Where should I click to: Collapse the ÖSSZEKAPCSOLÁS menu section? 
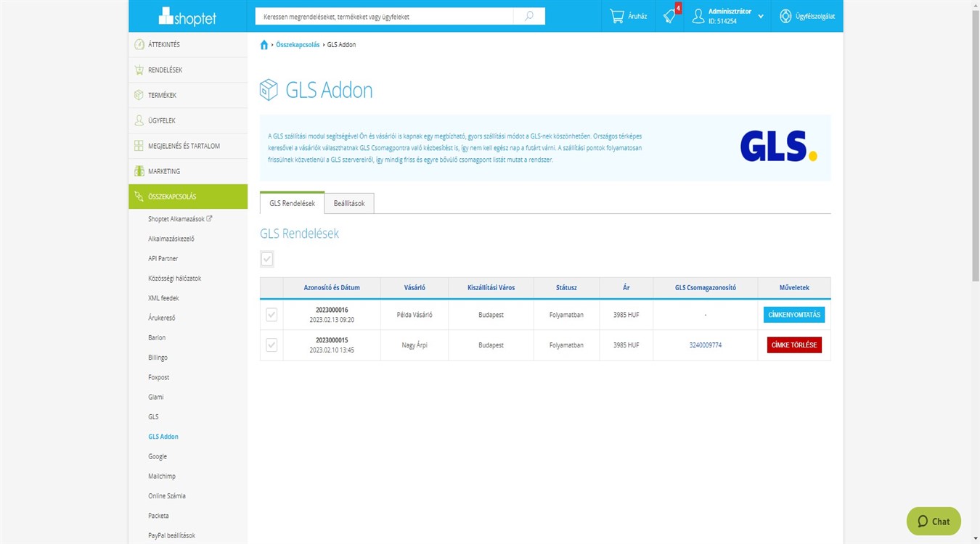click(188, 197)
